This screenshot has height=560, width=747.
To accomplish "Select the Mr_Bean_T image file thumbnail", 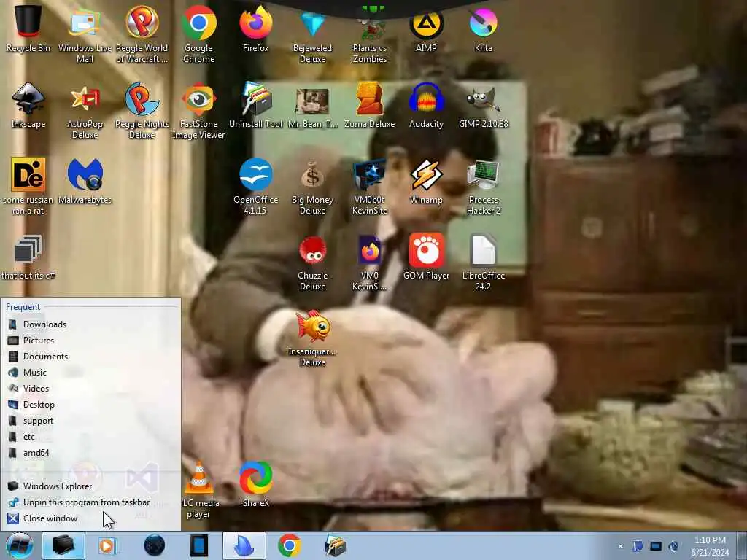I will [x=312, y=108].
